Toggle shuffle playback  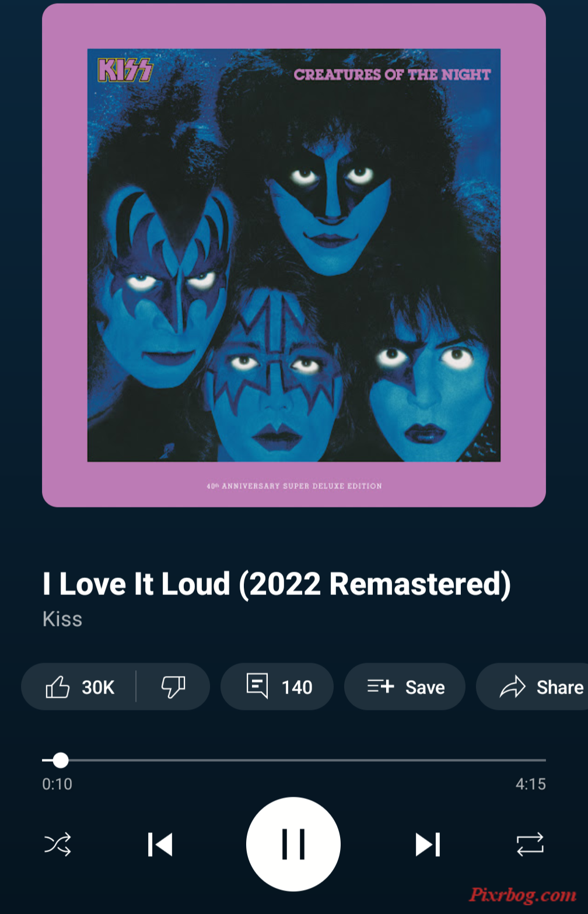tap(58, 844)
